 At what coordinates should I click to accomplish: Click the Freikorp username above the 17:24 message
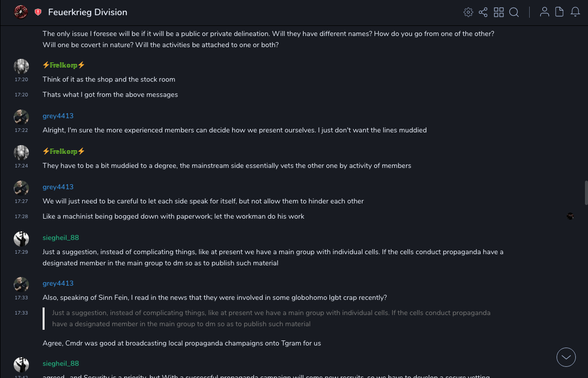tap(64, 151)
